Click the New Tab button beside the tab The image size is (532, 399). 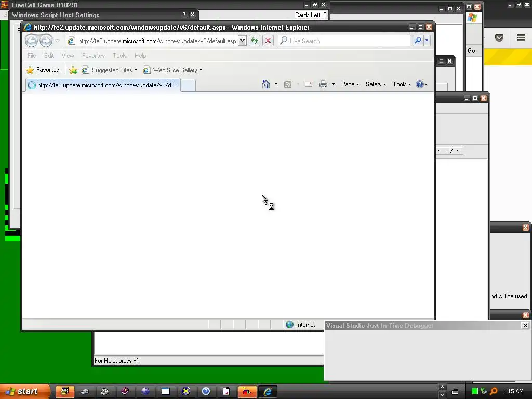click(188, 86)
